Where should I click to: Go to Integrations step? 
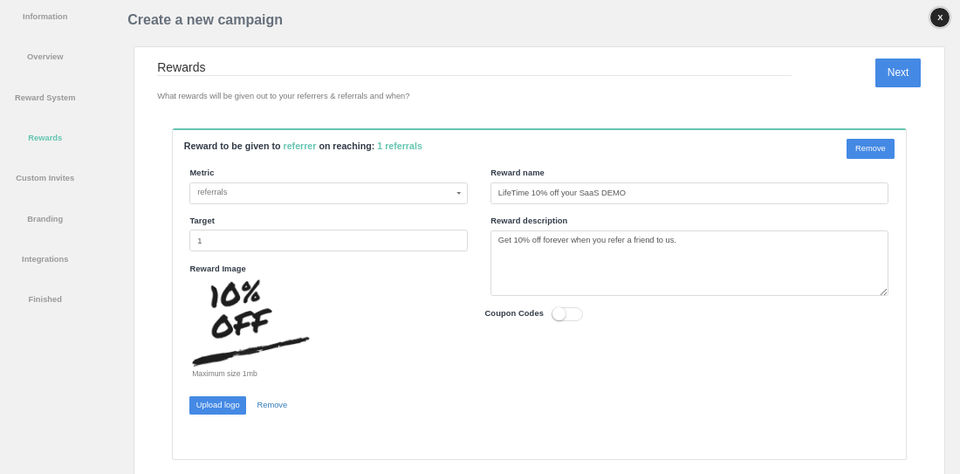45,259
